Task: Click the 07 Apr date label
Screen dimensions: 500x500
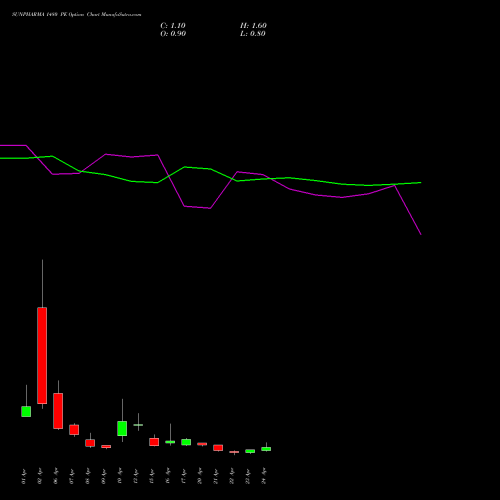Action: [72, 476]
